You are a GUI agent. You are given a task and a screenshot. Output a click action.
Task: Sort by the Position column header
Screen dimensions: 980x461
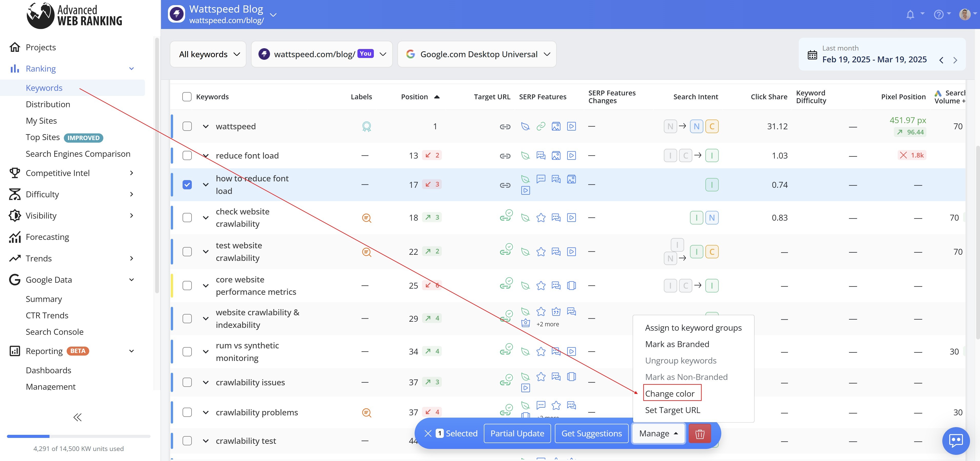coord(420,97)
